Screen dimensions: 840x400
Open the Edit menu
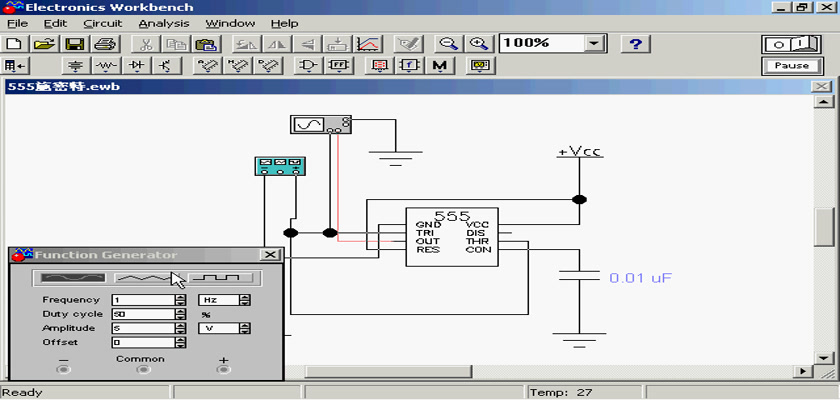coord(55,24)
